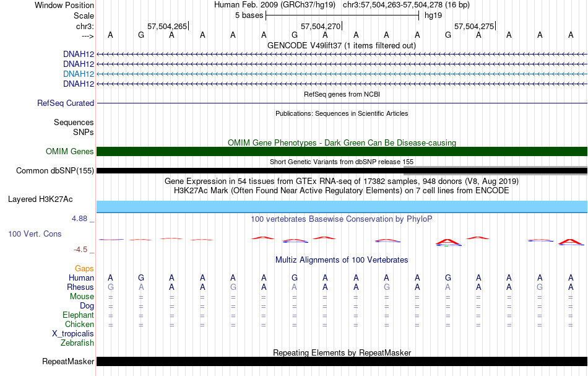588x376 pixels.
Task: Click the Human alignment row label
Action: (81, 278)
